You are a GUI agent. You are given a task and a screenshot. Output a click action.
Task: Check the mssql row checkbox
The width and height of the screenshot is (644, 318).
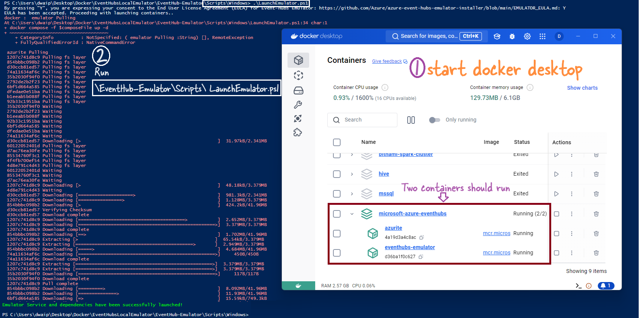pos(337,194)
